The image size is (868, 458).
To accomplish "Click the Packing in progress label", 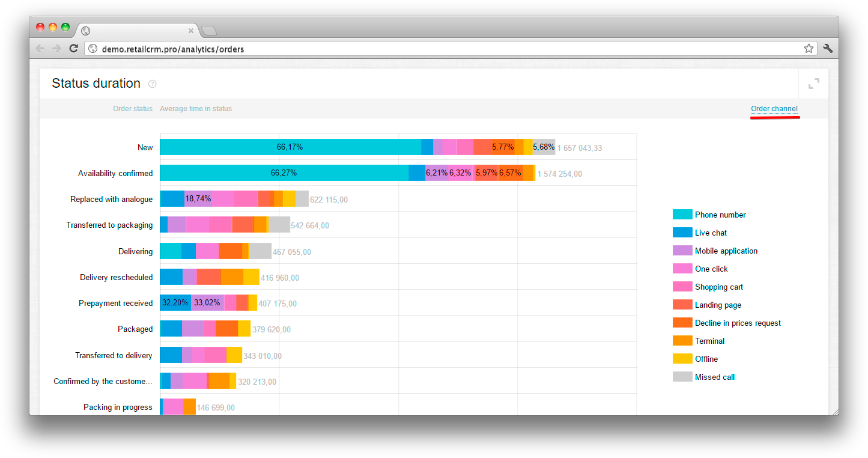I will (118, 408).
